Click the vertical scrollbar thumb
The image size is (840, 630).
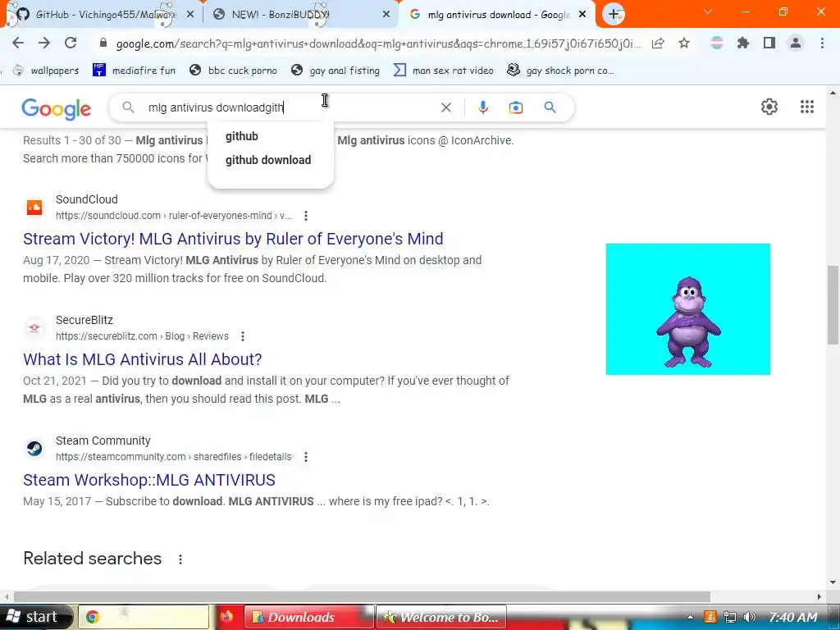pos(833,305)
